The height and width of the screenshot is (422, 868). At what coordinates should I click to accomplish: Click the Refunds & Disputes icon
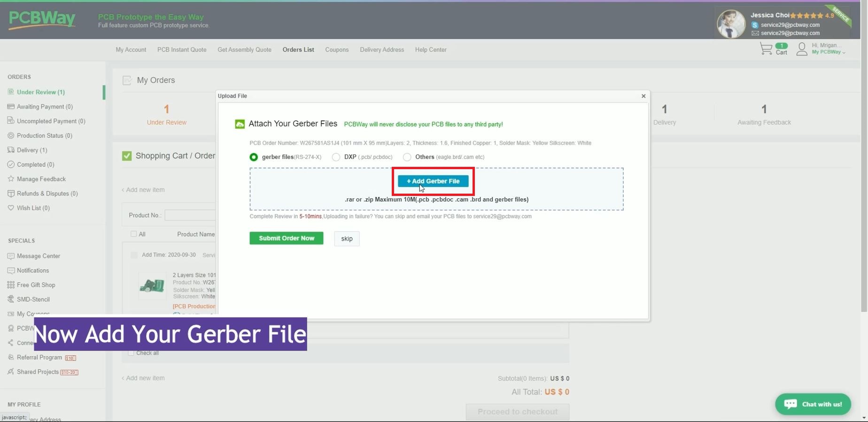pyautogui.click(x=11, y=193)
